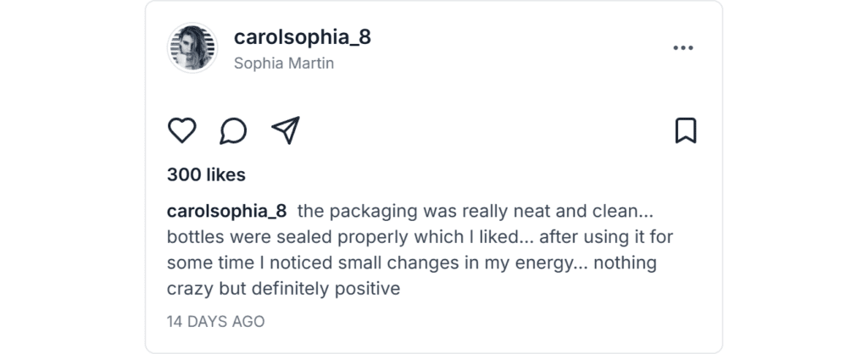868x354 pixels.
Task: Like the post with the heart icon
Action: tap(181, 130)
